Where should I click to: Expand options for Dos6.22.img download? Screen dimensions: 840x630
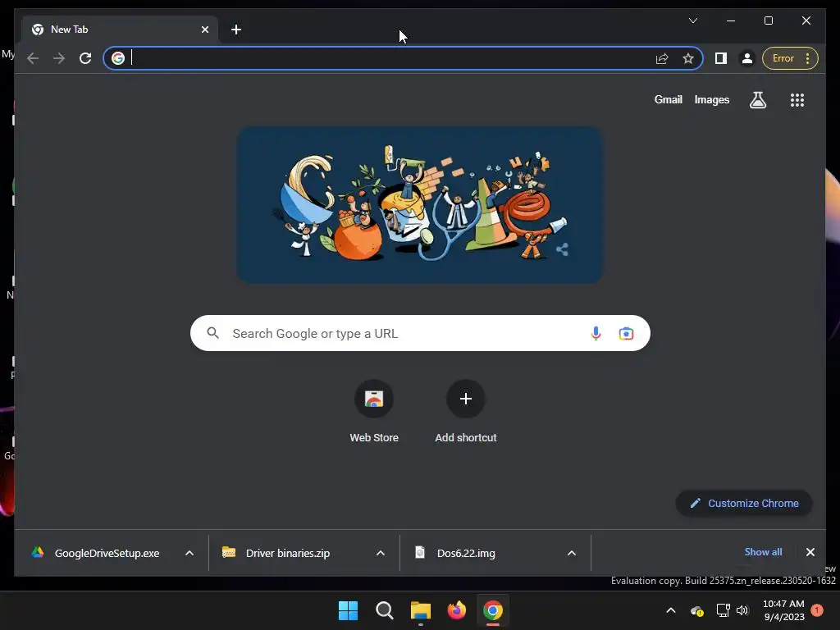pos(572,553)
